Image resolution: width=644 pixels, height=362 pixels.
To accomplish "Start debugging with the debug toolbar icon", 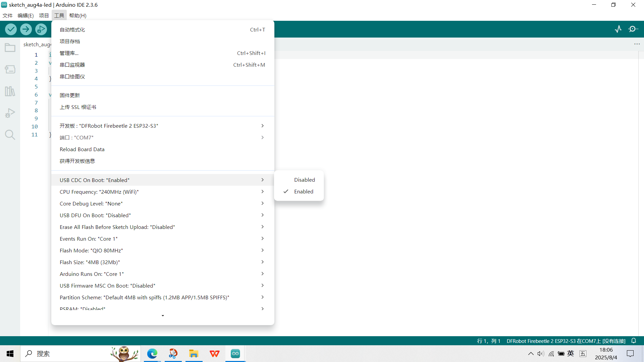I will 41,29.
